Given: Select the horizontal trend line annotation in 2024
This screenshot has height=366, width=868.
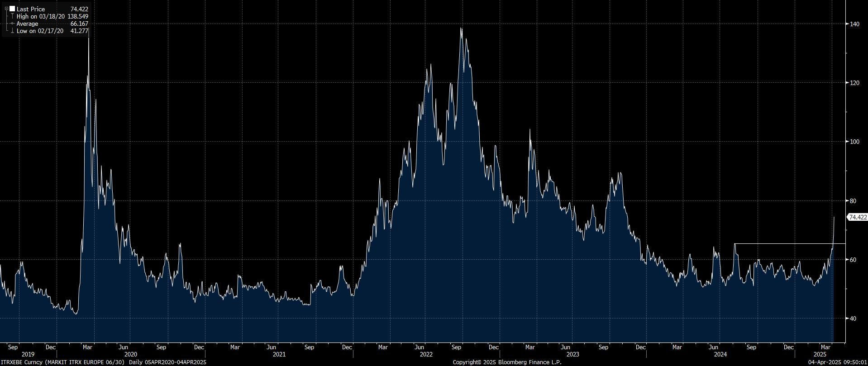Looking at the screenshot, I should coord(790,244).
